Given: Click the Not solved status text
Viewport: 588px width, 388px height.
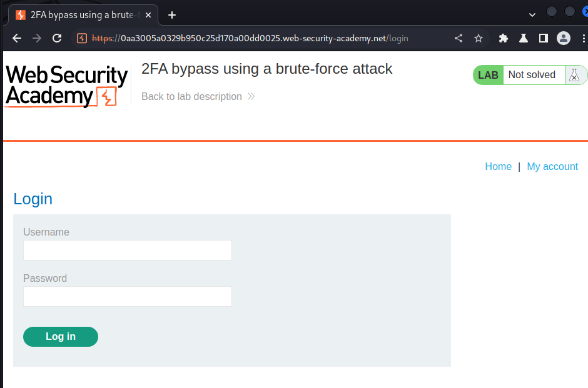Looking at the screenshot, I should (532, 75).
